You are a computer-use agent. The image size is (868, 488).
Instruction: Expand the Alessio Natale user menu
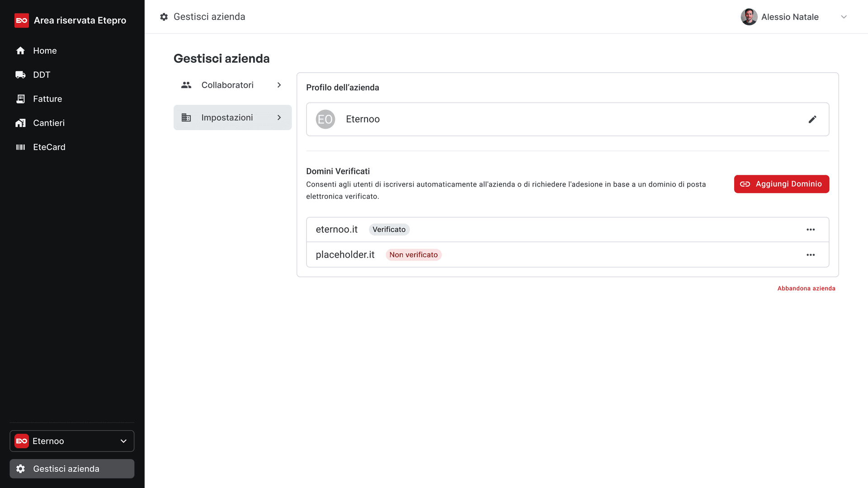coord(844,17)
